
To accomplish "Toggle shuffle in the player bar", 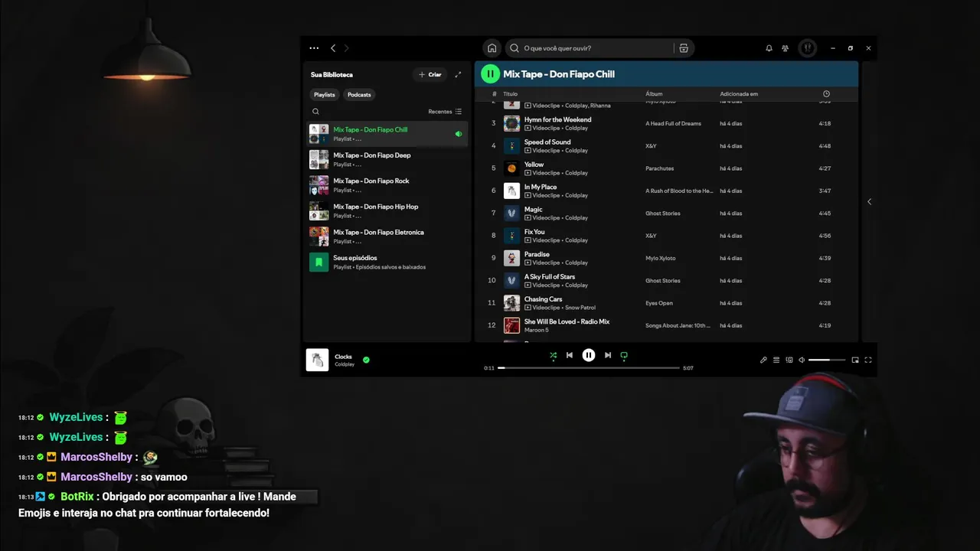I will point(553,355).
